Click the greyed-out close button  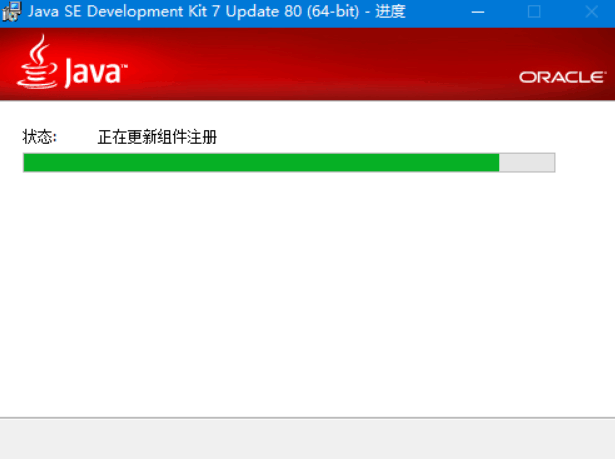pos(591,12)
